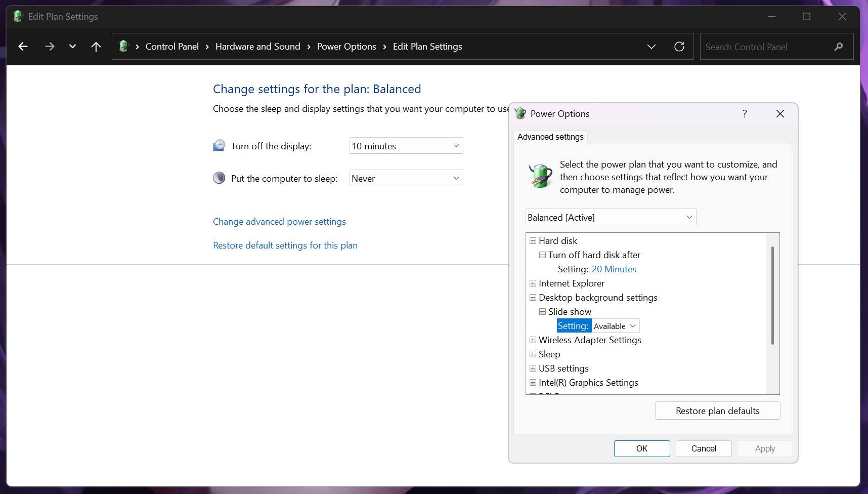Open address bar history dropdown
868x494 pixels.
click(x=652, y=47)
